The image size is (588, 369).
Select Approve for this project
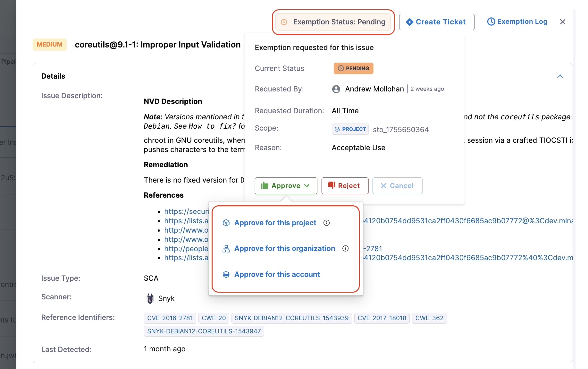(275, 223)
